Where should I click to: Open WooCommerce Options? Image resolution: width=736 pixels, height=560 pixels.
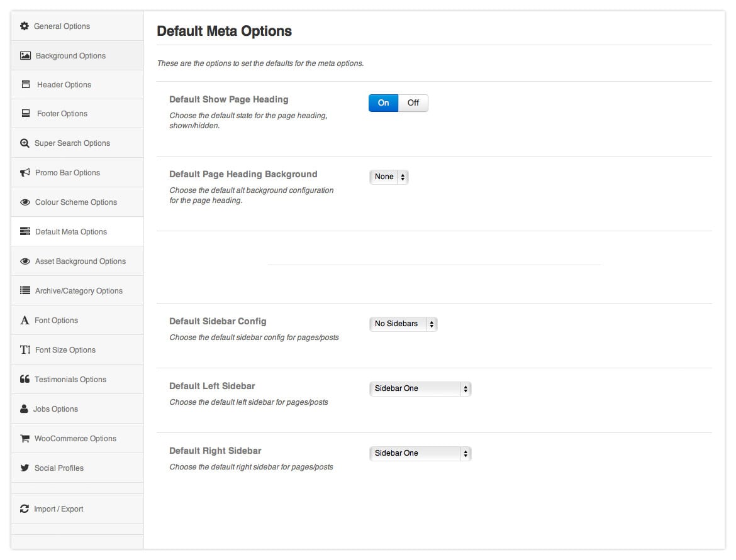77,439
